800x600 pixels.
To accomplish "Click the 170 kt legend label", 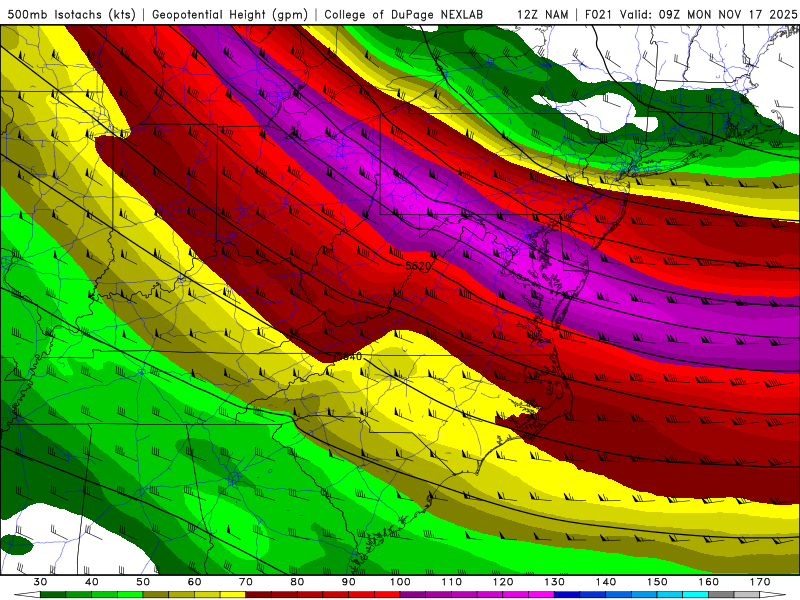I will click(760, 582).
